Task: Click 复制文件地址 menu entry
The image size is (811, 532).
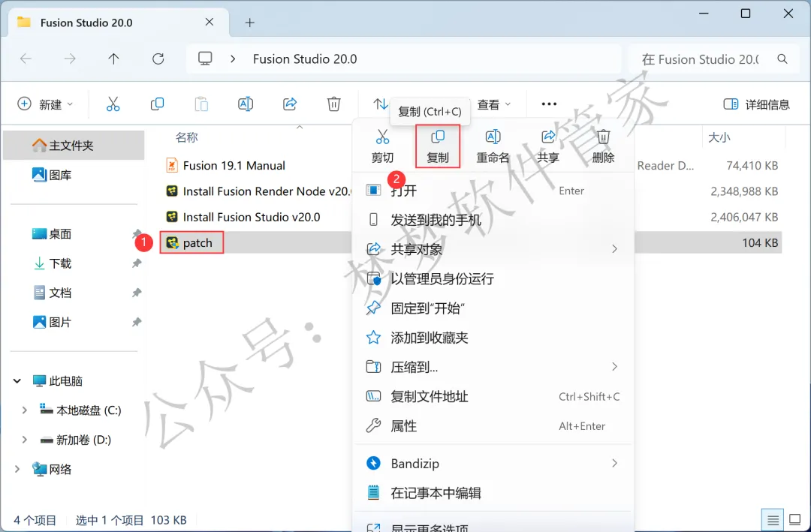Action: pyautogui.click(x=493, y=396)
